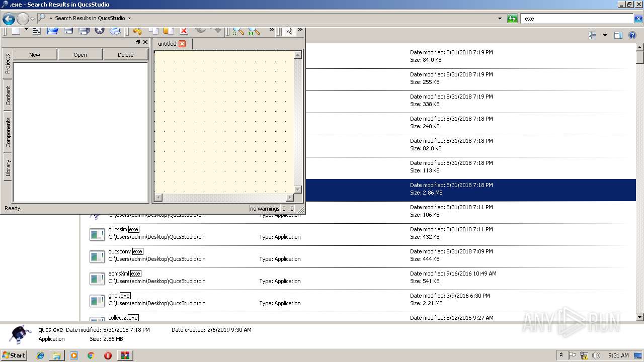Select the ghdl.exe file row

(x=358, y=301)
